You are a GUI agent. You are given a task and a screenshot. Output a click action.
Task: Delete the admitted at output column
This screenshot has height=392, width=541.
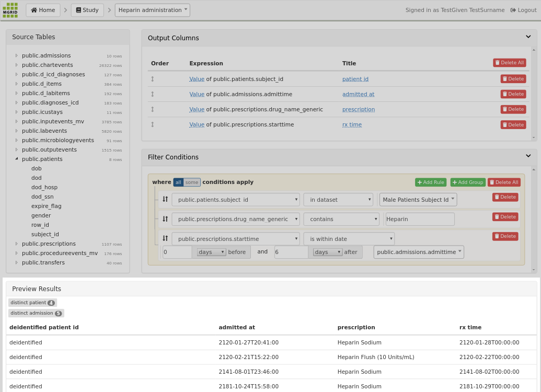point(513,94)
